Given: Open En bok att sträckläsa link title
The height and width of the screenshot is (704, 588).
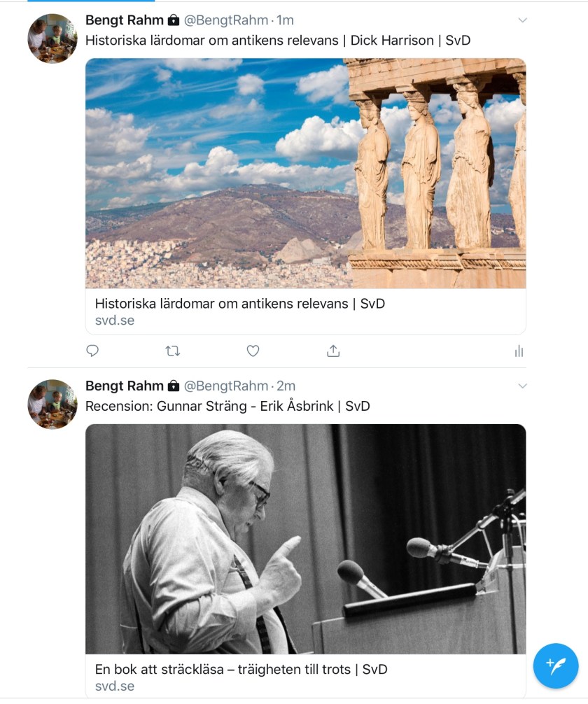Looking at the screenshot, I should 241,670.
